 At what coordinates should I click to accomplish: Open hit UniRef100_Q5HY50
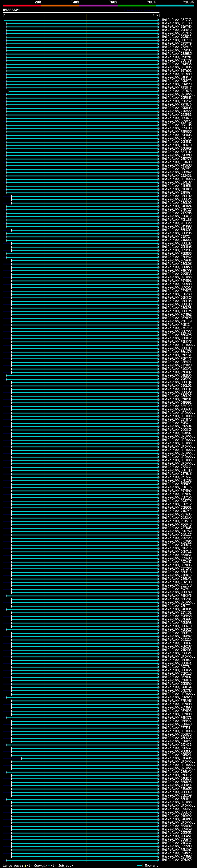177,498
